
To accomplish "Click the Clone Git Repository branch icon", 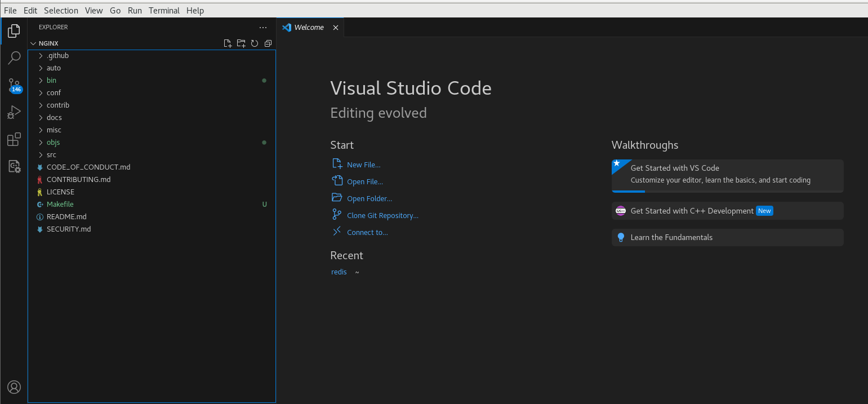I will tap(337, 215).
